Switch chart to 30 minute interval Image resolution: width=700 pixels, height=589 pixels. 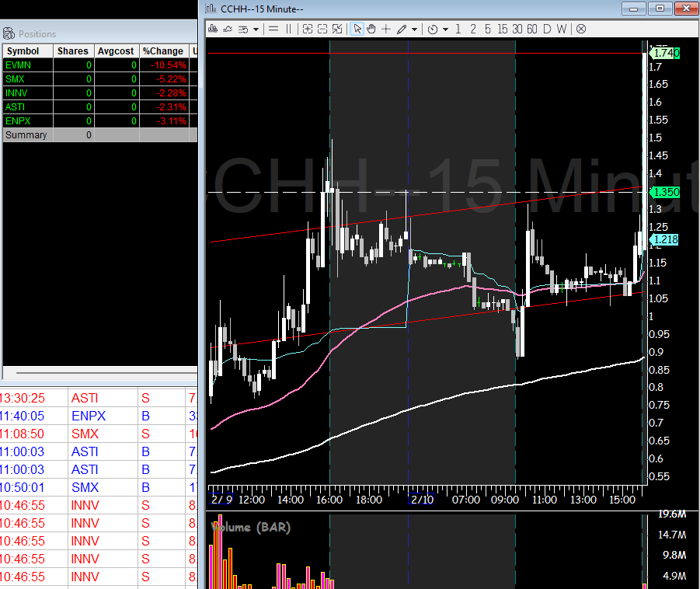(x=517, y=29)
